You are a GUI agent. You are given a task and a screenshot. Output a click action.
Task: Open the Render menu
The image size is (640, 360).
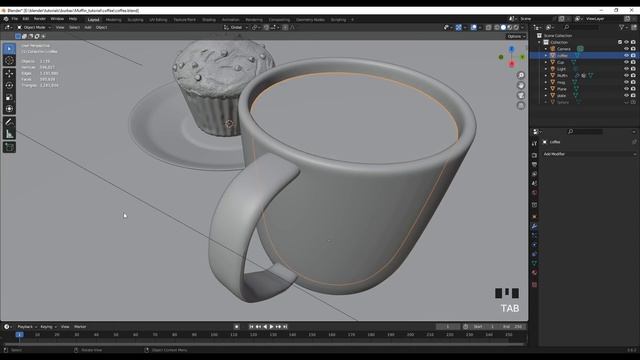click(x=40, y=19)
